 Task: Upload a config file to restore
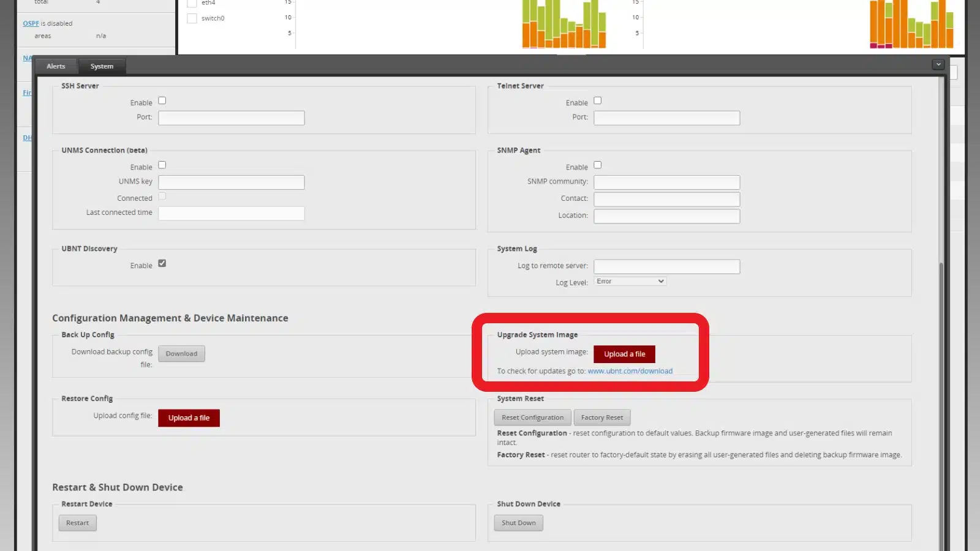(189, 418)
